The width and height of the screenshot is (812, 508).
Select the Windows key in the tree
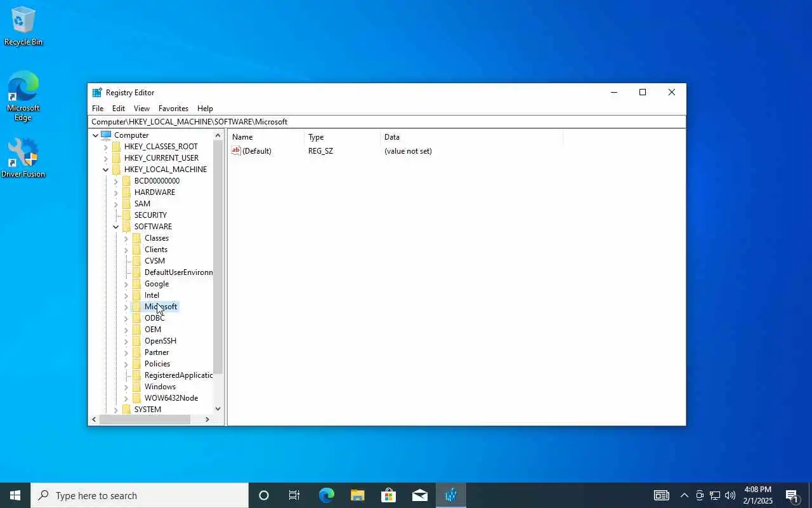click(x=160, y=387)
